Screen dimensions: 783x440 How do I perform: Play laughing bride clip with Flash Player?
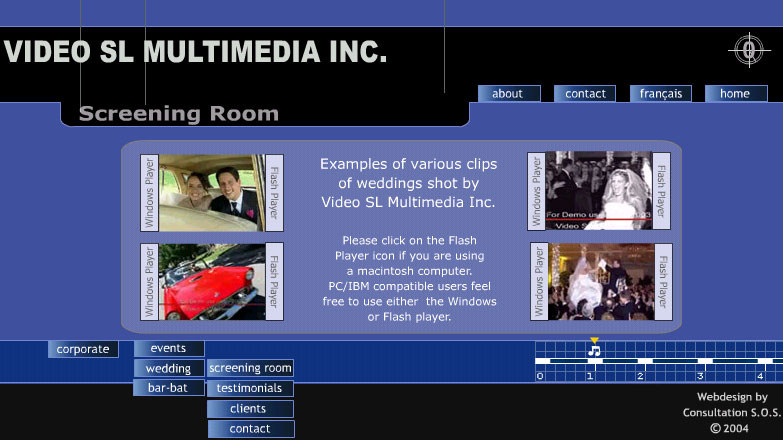coord(661,191)
